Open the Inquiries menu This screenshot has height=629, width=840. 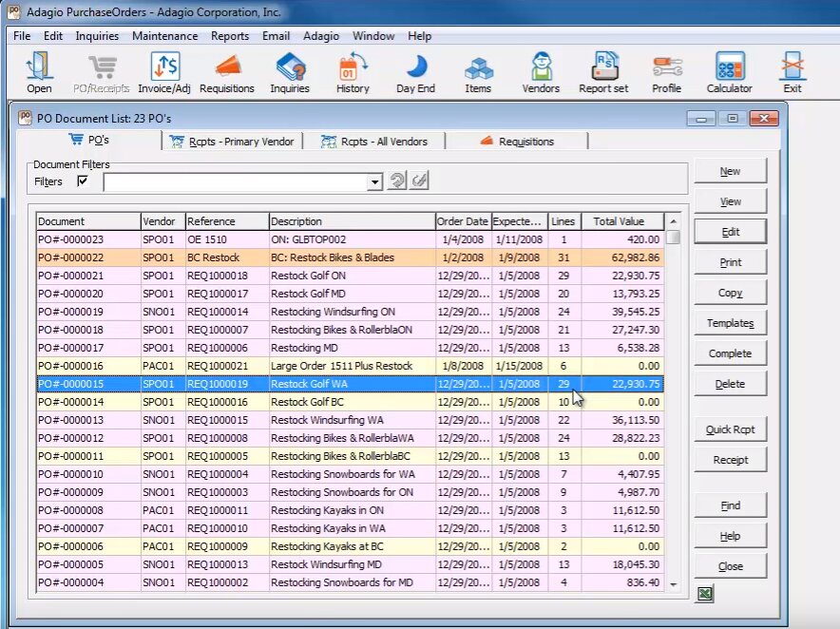[97, 36]
